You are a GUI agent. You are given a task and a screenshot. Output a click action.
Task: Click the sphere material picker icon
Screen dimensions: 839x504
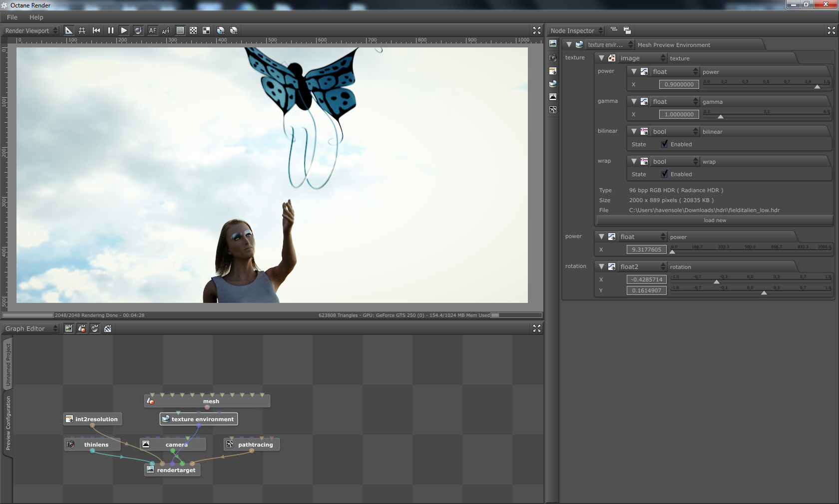click(x=138, y=30)
